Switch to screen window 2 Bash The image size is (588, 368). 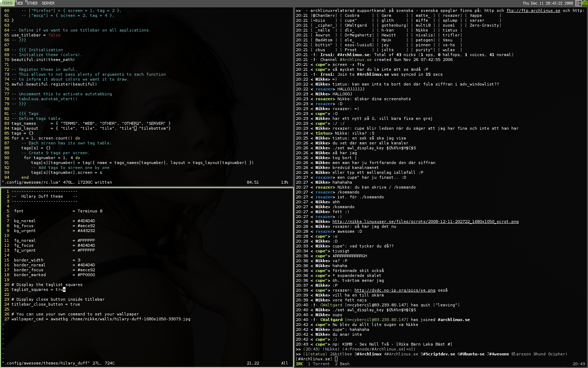coord(342,364)
